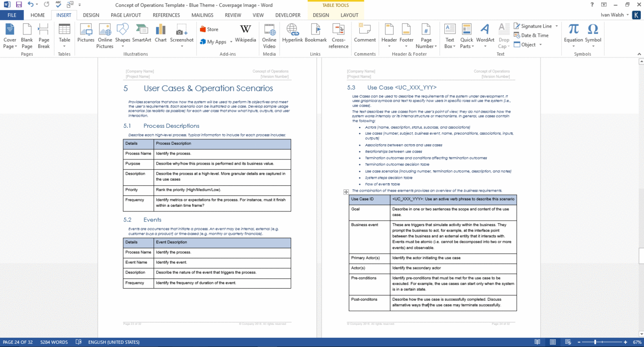Image resolution: width=644 pixels, height=347 pixels.
Task: Open the proofing errors checker in status bar
Action: (78, 342)
